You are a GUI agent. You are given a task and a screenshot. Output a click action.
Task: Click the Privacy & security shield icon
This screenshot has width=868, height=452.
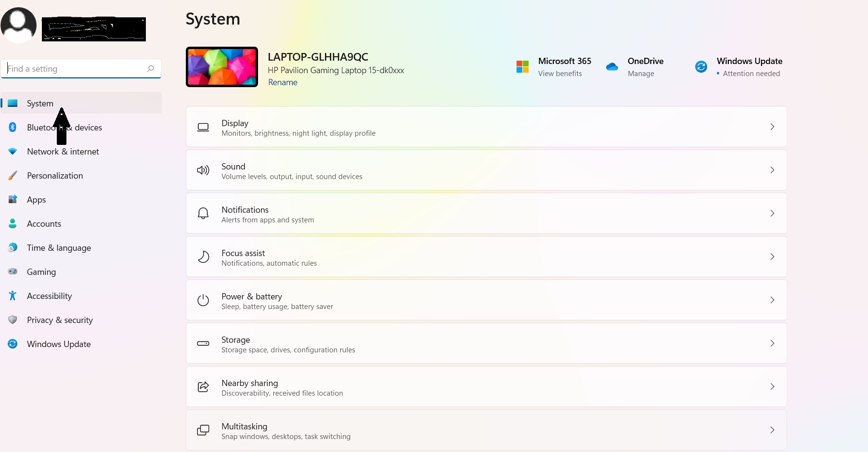coord(13,320)
